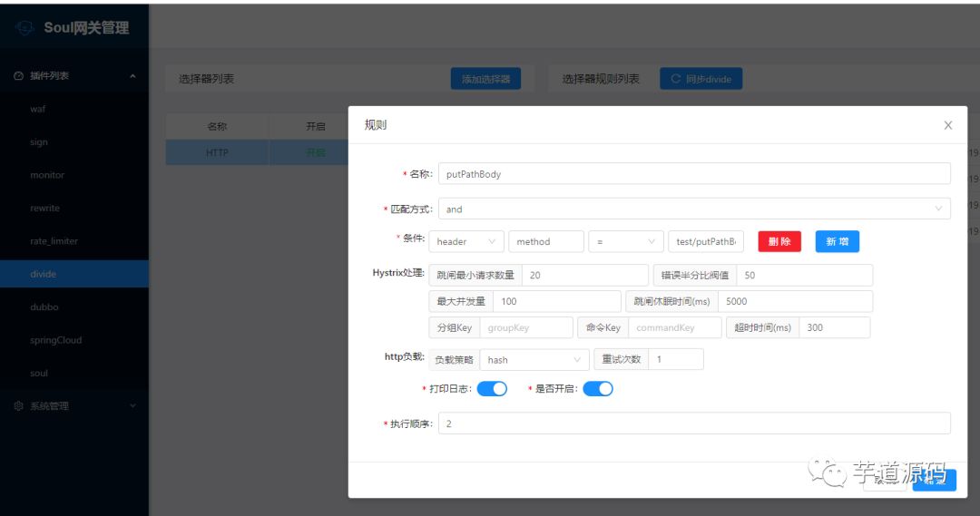Click the 同步divide button
Image resolution: width=980 pixels, height=516 pixels.
pos(701,79)
